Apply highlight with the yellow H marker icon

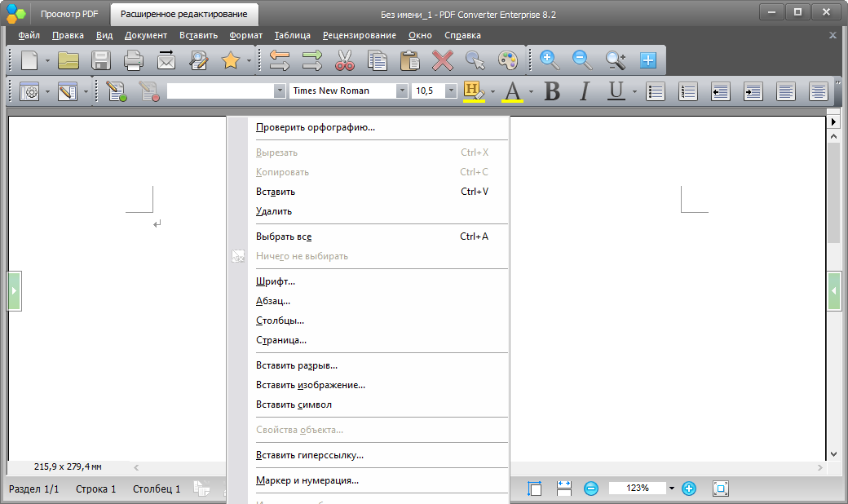click(474, 91)
